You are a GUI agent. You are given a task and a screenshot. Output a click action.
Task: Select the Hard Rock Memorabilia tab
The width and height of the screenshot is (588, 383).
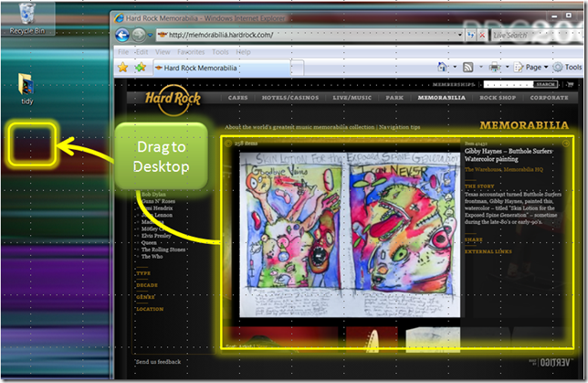click(221, 68)
